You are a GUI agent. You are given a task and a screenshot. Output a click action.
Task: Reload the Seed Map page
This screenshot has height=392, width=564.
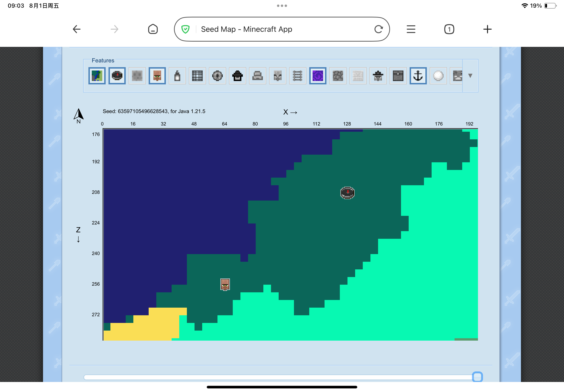379,29
